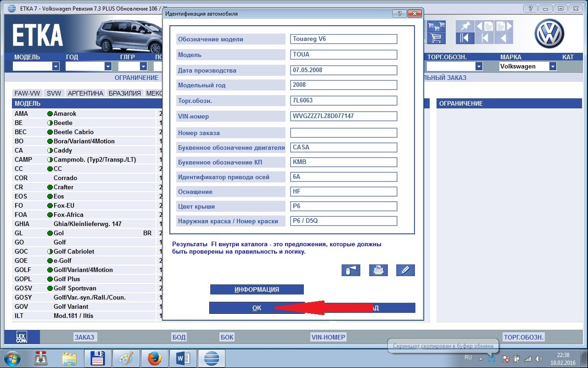Expand the ГОД dropdown
This screenshot has width=588, height=368.
[x=108, y=66]
